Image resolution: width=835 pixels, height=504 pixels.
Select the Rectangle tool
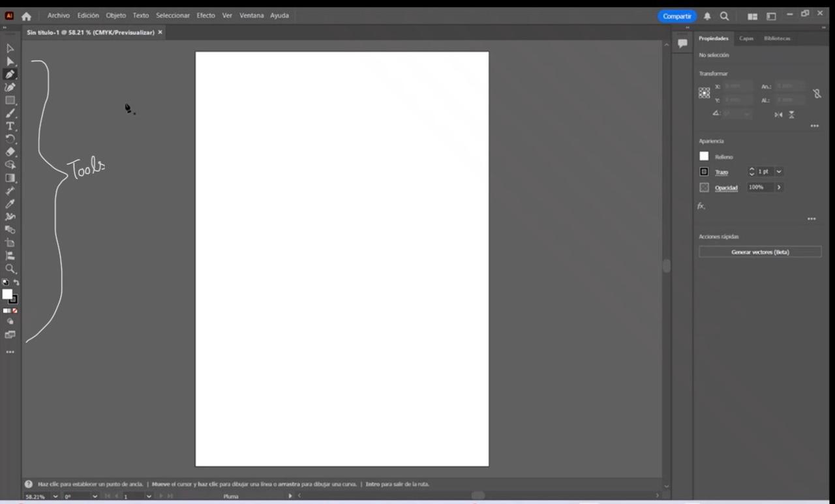[x=10, y=100]
